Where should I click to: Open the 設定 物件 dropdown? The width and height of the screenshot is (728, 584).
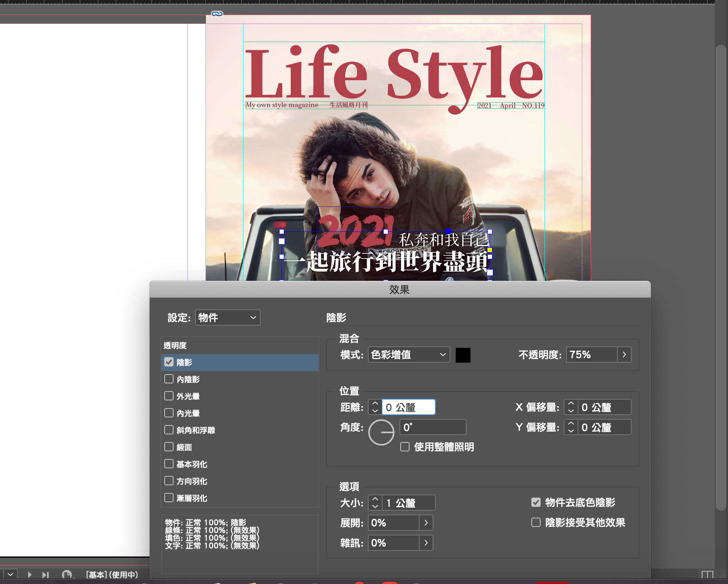click(x=228, y=317)
